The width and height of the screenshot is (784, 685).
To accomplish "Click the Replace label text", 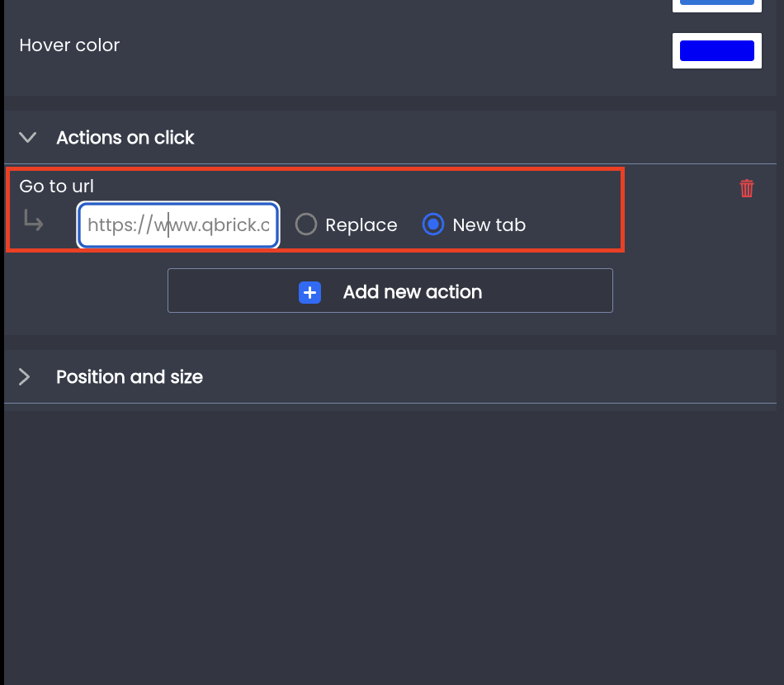I will pyautogui.click(x=361, y=225).
